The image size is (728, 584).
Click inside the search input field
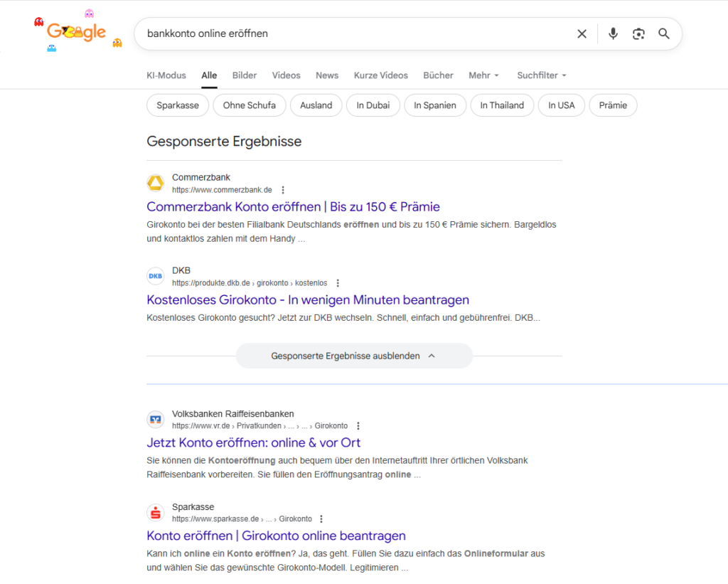click(320, 33)
